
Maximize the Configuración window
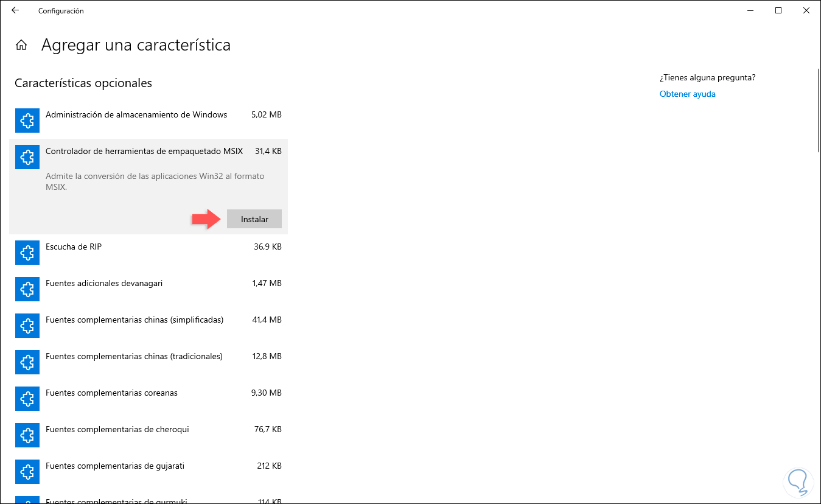pos(778,10)
